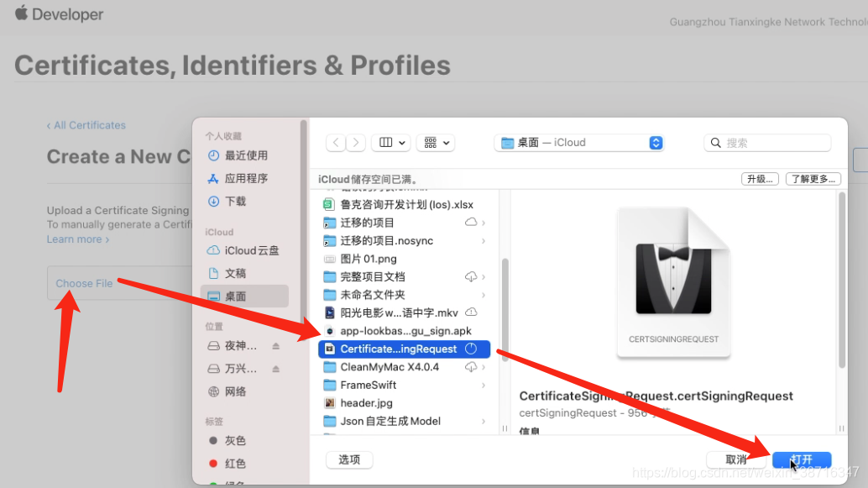Viewport: 868px width, 488px height.
Task: Expand the 迁移的项目.nosync chevron
Action: click(484, 241)
